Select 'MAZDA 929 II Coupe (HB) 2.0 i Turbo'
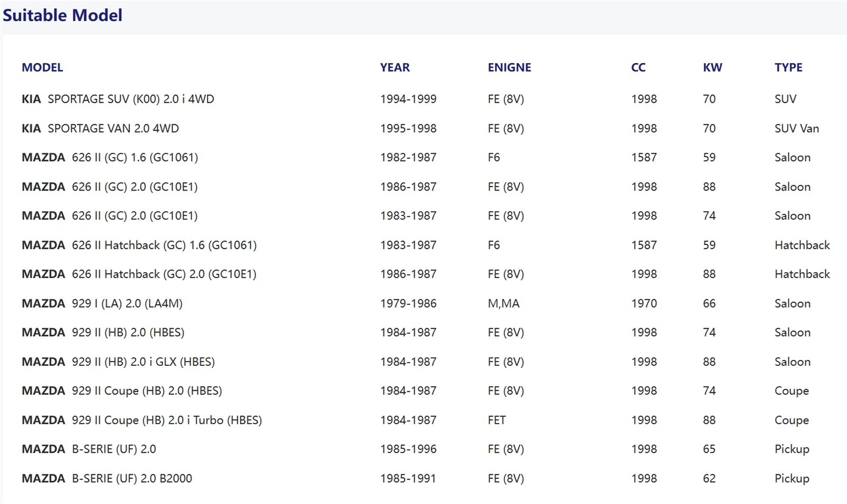Screen dimensions: 847x504 click(142, 420)
